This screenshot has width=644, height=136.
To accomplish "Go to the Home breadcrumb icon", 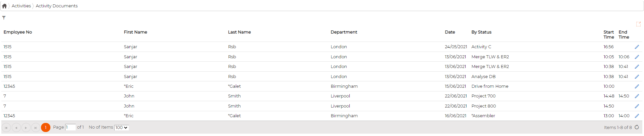I will point(4,6).
